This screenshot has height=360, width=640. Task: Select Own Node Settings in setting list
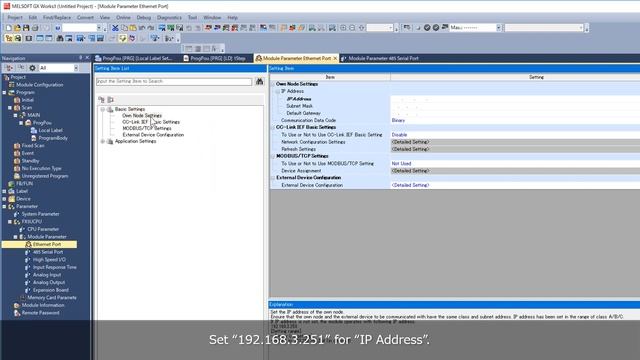coord(142,116)
